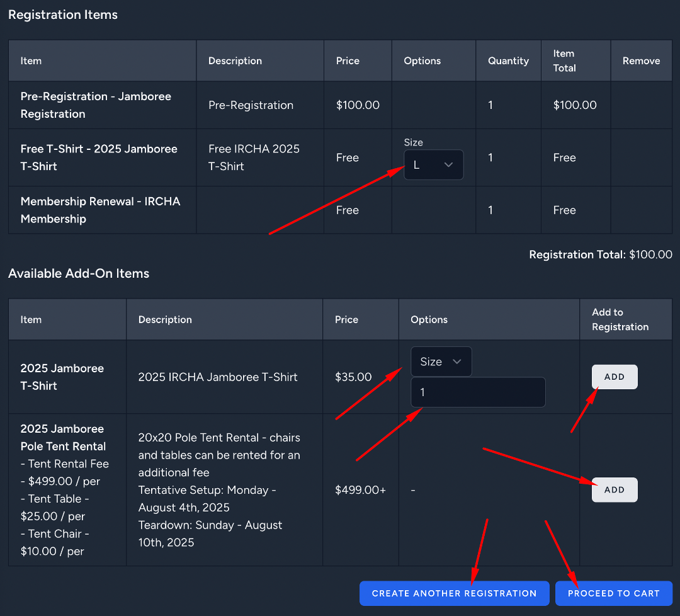Image resolution: width=680 pixels, height=616 pixels.
Task: Click the 2025 Jamboree Pole Tent Rental item name
Action: tap(63, 437)
